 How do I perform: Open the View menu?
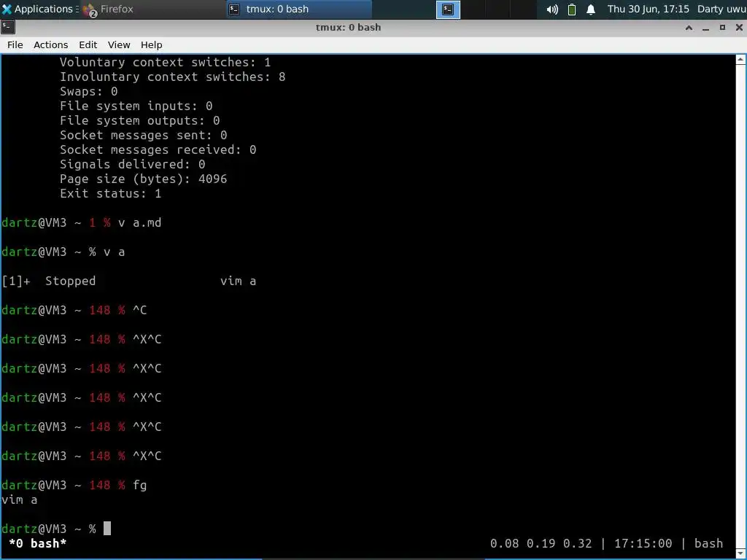[x=119, y=44]
